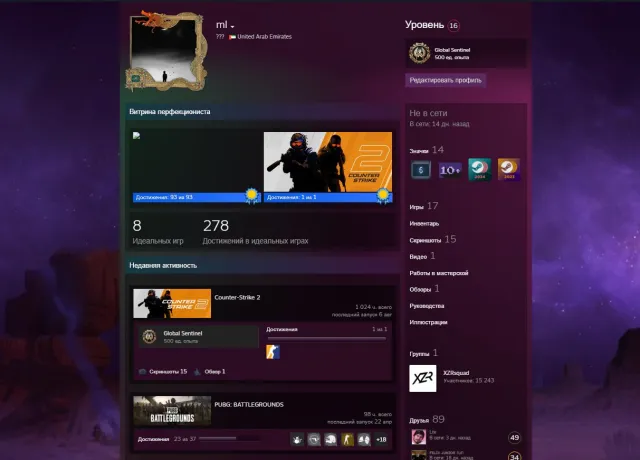This screenshot has width=640, height=460.
Task: Open the Значки 14 badges list
Action: pyautogui.click(x=427, y=150)
